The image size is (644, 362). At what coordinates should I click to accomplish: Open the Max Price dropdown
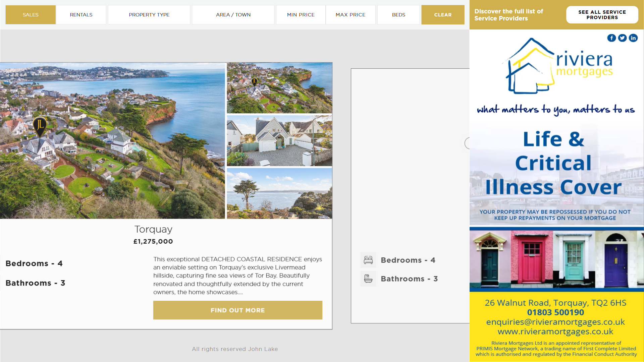pos(351,15)
